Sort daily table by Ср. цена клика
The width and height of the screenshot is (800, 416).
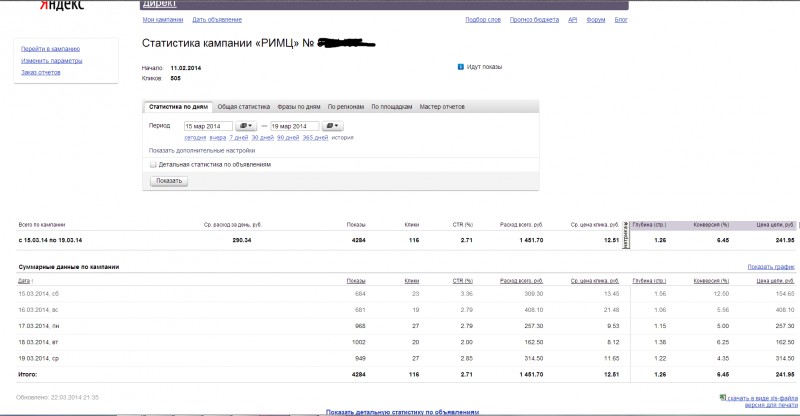[594, 281]
